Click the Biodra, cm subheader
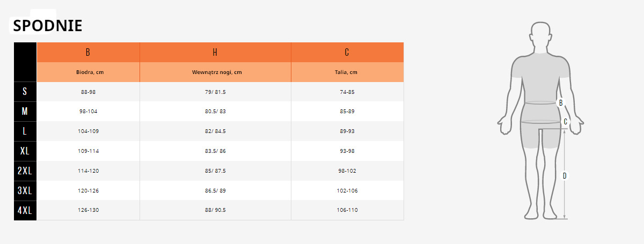 [x=88, y=72]
